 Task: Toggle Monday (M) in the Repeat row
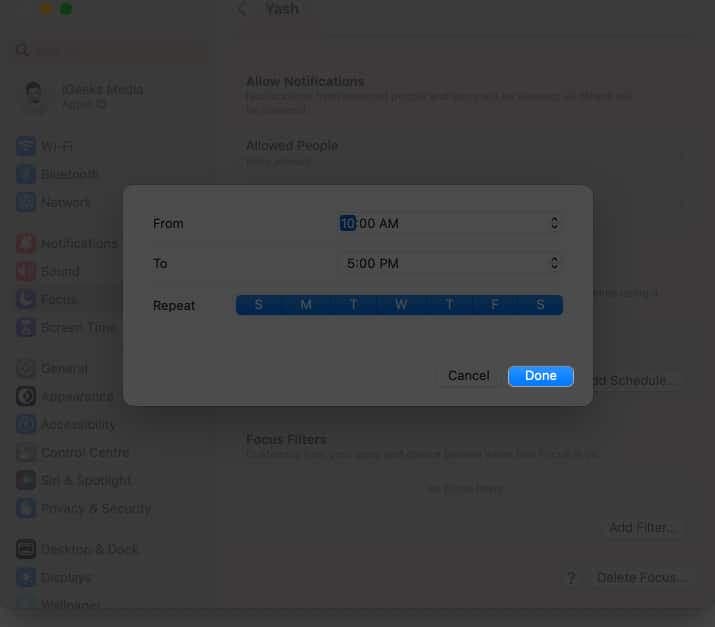click(306, 305)
